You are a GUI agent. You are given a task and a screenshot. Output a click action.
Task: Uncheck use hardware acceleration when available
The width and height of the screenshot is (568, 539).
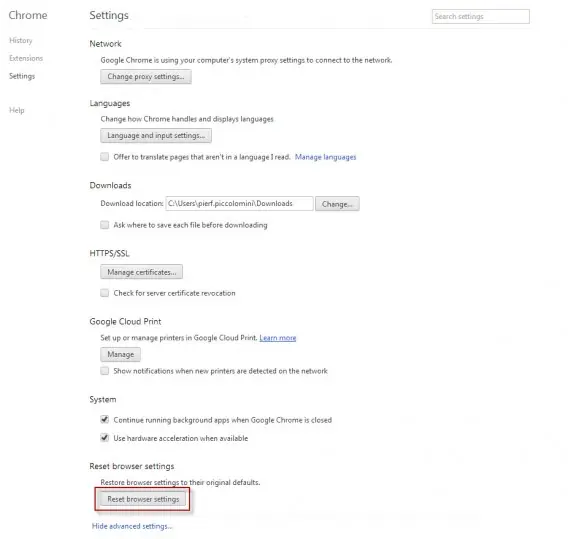(105, 438)
